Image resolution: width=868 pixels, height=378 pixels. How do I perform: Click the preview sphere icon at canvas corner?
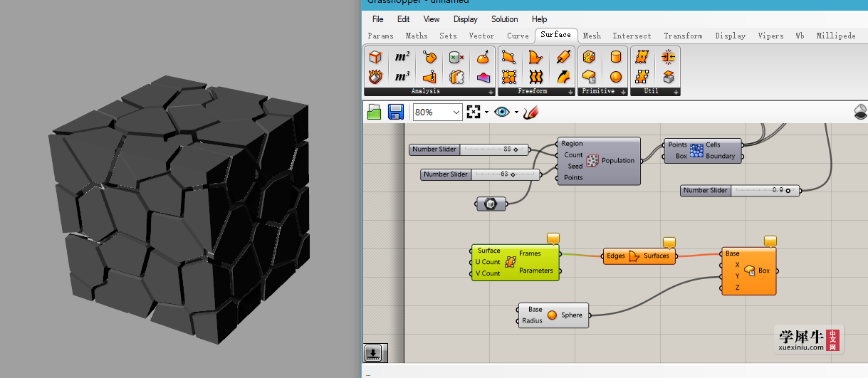861,112
